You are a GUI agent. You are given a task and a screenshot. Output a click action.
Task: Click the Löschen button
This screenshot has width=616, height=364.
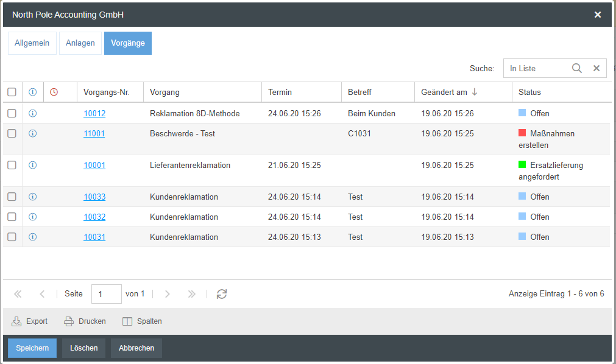83,348
